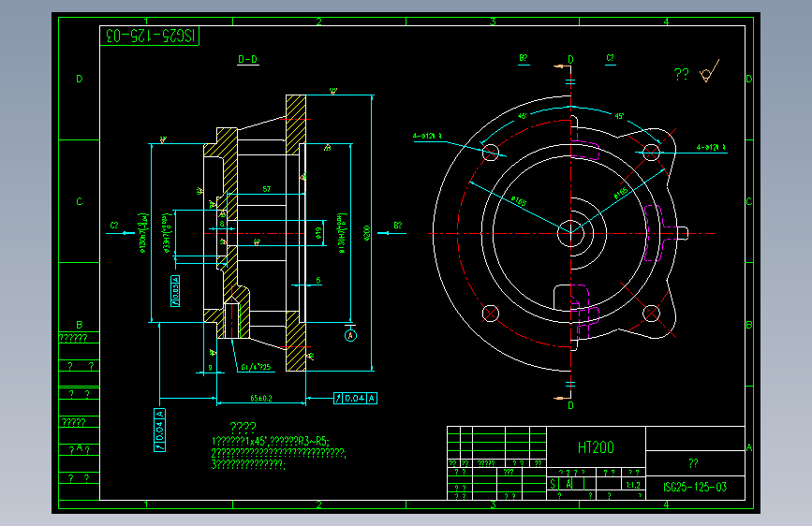
Task: Select the ISG25-125-03 drawing number in title block
Action: point(695,488)
